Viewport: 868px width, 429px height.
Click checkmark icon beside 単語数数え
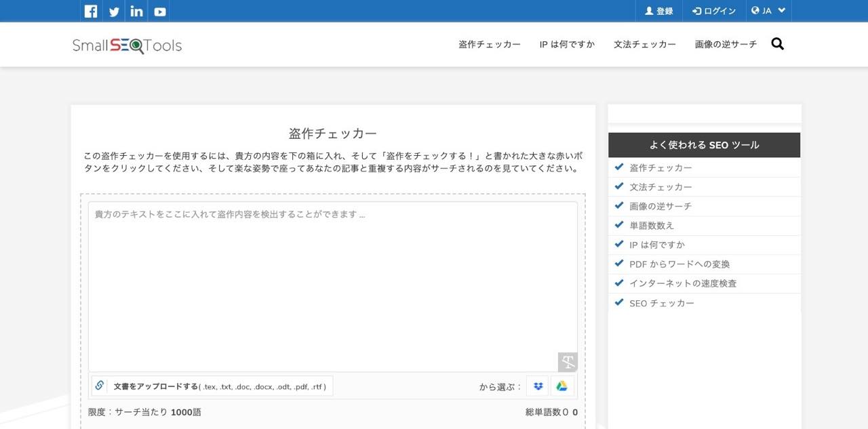[x=618, y=224]
